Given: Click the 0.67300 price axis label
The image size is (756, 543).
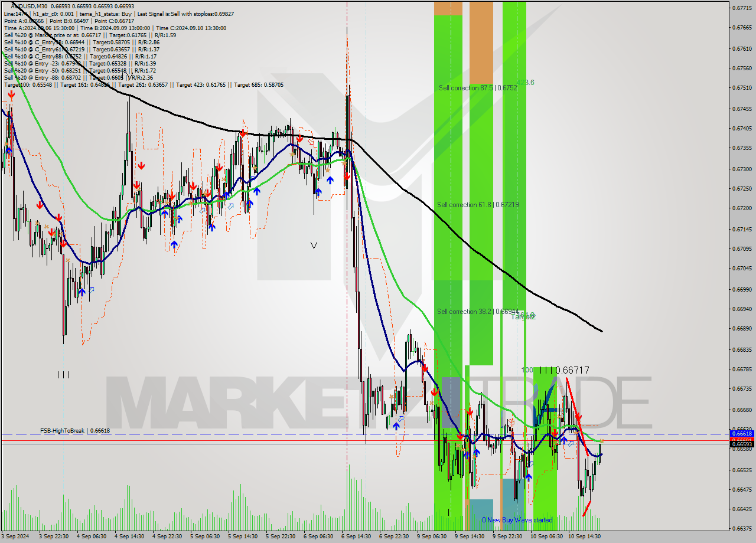Looking at the screenshot, I should tap(742, 169).
